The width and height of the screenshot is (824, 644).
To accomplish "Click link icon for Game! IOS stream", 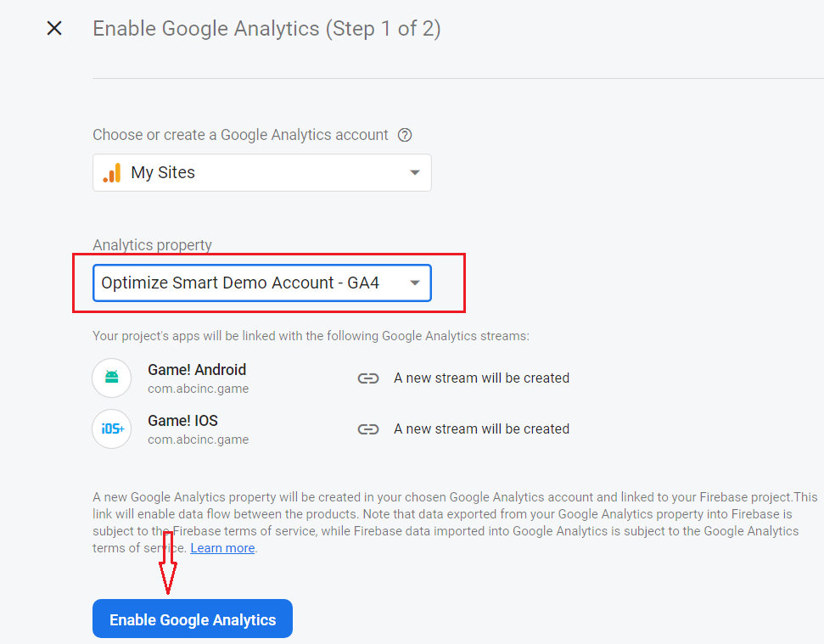I will 367,429.
